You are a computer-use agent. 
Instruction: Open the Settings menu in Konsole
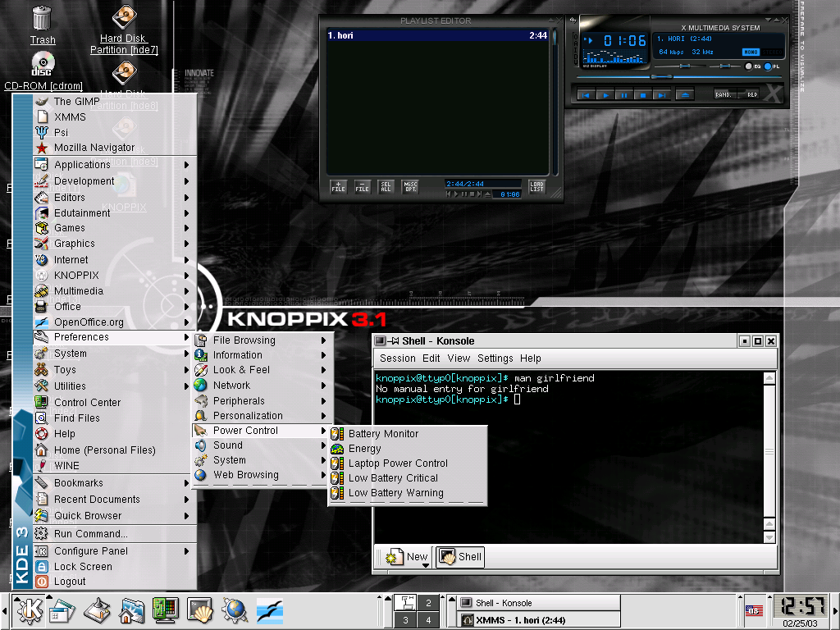coord(495,358)
